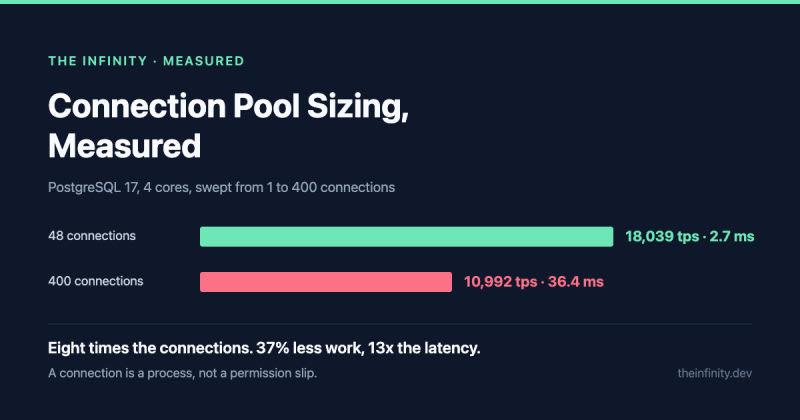Viewport: 800px width, 420px height.
Task: Click the divider line above summary
Action: tap(400, 324)
